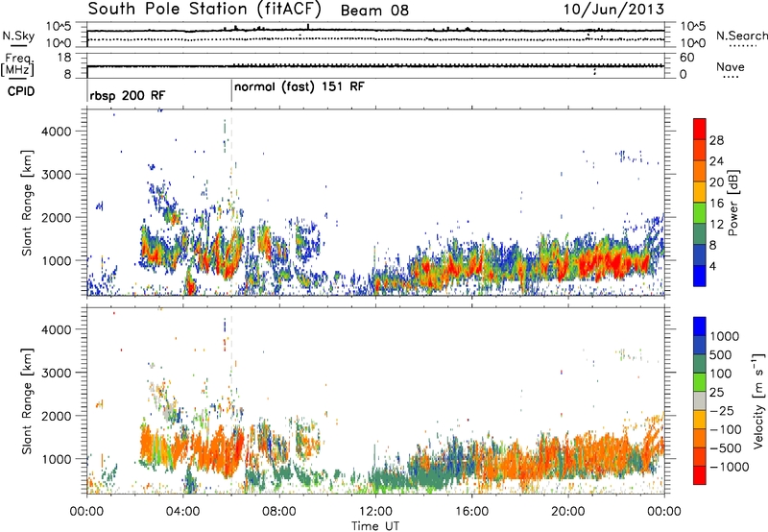Pick the gray segment of the Velocity colorbar
Image resolution: width=768 pixels, height=532 pixels.
700,400
